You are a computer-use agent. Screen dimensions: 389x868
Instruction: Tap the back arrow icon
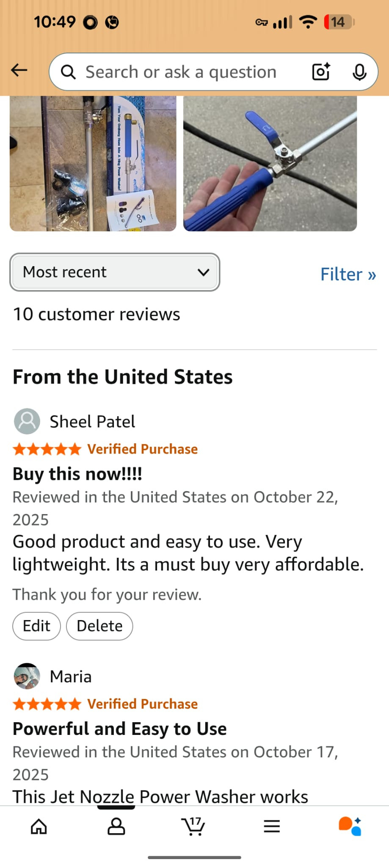coord(19,70)
